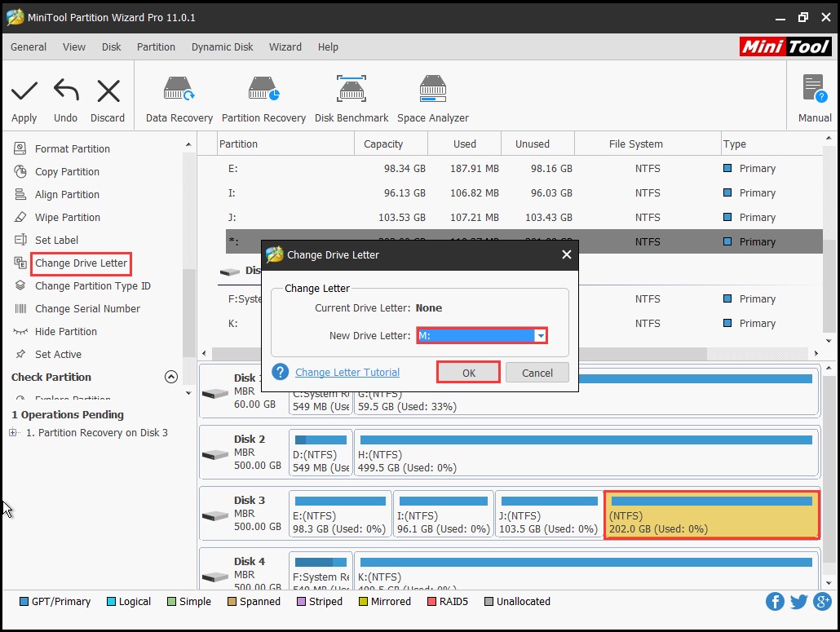Open the General menu

point(29,47)
